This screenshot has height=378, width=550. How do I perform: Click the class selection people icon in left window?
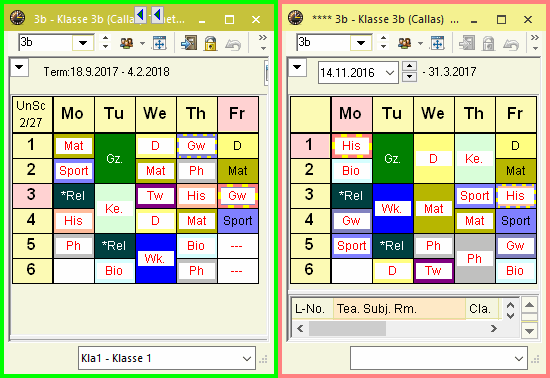click(126, 43)
